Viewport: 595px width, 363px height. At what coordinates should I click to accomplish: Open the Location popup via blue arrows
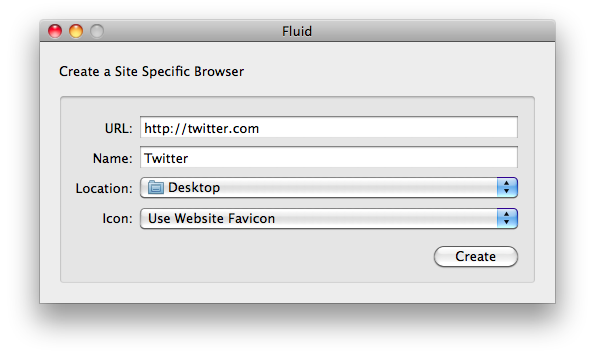click(507, 187)
